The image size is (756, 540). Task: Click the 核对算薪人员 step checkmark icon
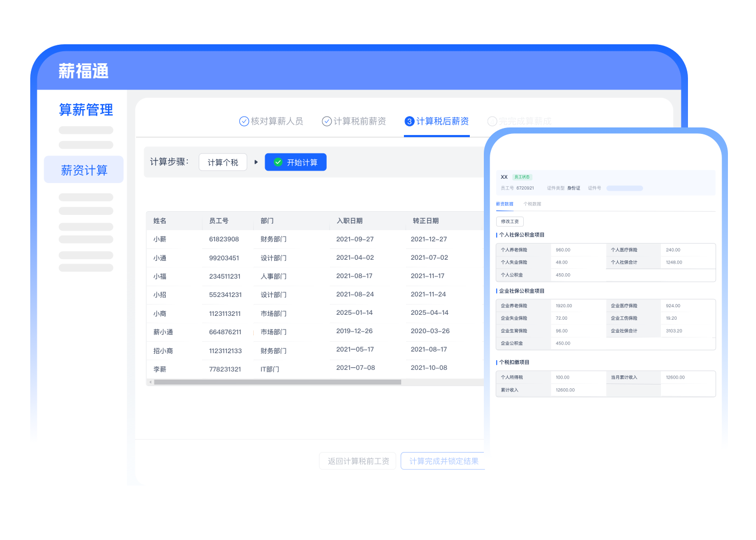[244, 122]
